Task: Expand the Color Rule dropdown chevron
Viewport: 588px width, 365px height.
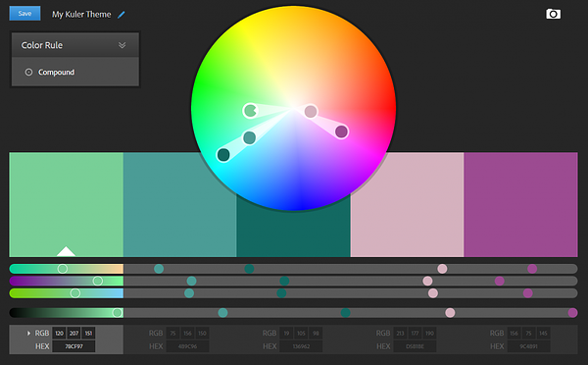Action: click(x=122, y=45)
